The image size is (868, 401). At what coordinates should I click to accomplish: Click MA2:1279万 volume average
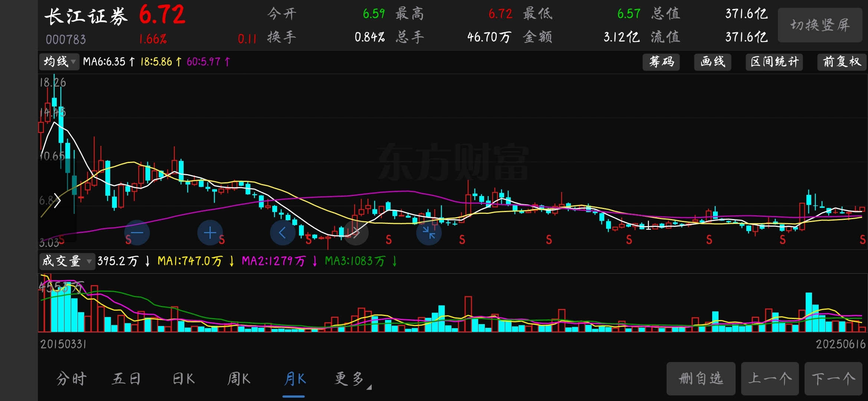(274, 261)
